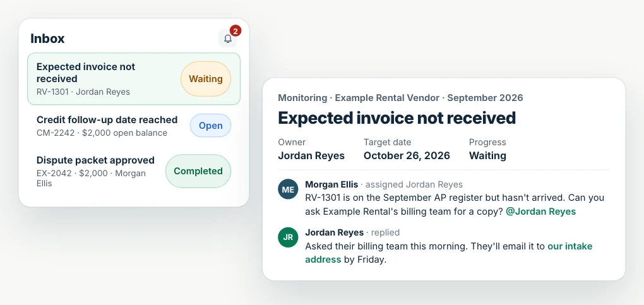The width and height of the screenshot is (644, 305).
Task: Click the Open status pill
Action: pyautogui.click(x=211, y=126)
